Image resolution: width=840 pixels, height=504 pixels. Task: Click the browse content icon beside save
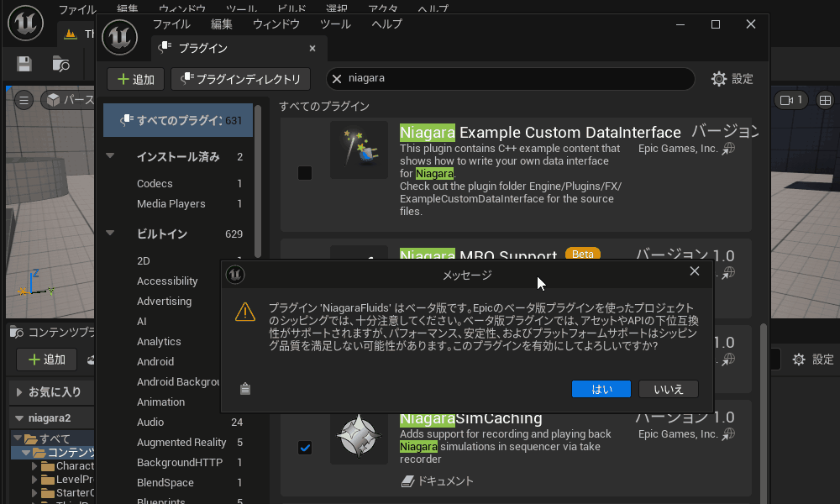[x=60, y=64]
